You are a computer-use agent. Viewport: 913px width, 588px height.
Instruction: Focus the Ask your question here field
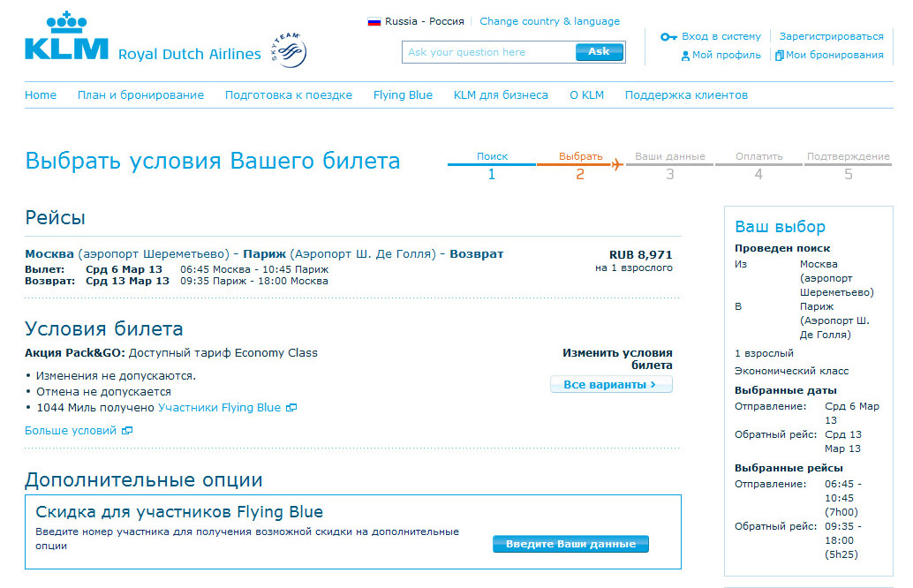pyautogui.click(x=488, y=52)
